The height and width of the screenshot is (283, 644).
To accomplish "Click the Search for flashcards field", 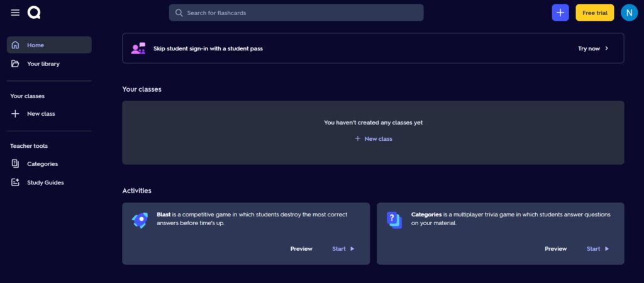I will (x=302, y=13).
